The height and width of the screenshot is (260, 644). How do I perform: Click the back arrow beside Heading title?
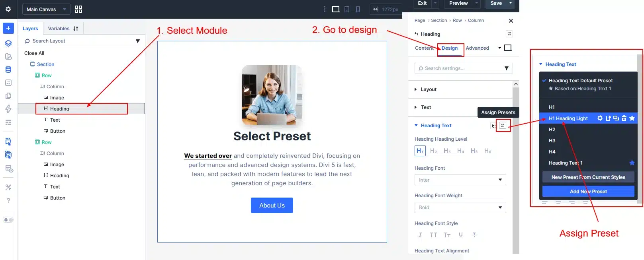click(417, 34)
